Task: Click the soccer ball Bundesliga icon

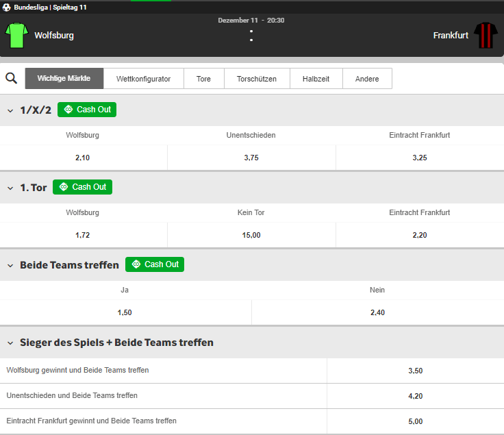Action: pyautogui.click(x=6, y=7)
